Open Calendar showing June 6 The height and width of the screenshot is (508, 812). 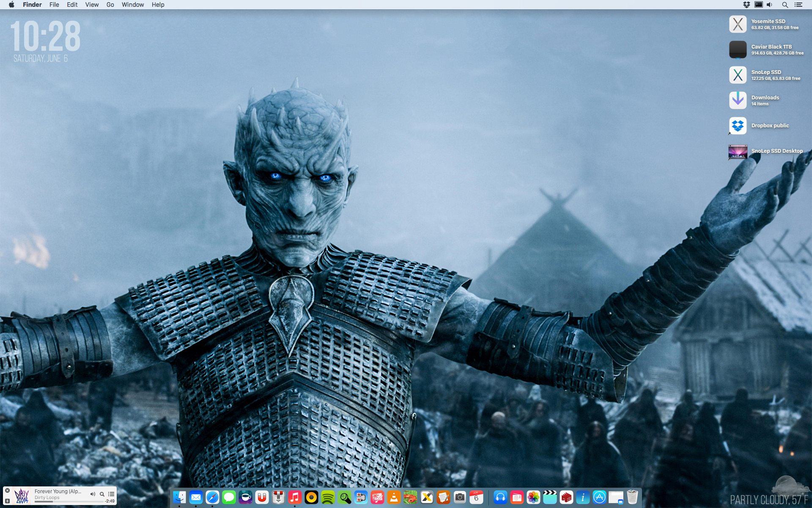476,497
